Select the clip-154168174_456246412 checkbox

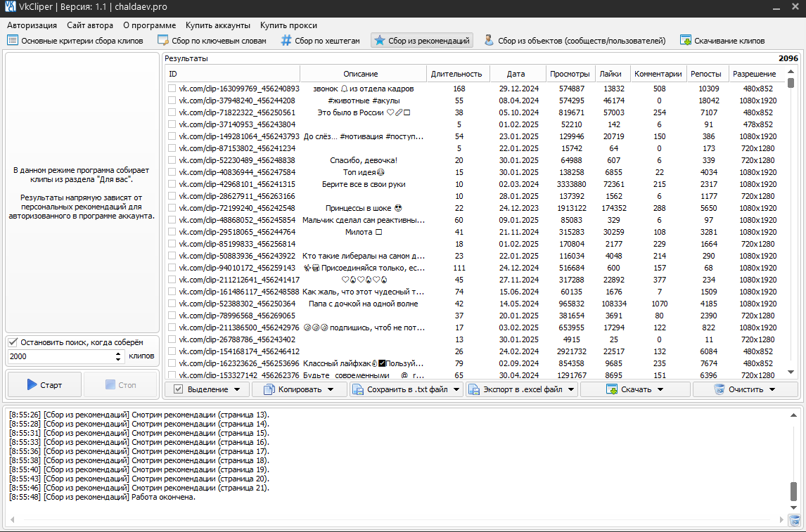click(x=172, y=351)
